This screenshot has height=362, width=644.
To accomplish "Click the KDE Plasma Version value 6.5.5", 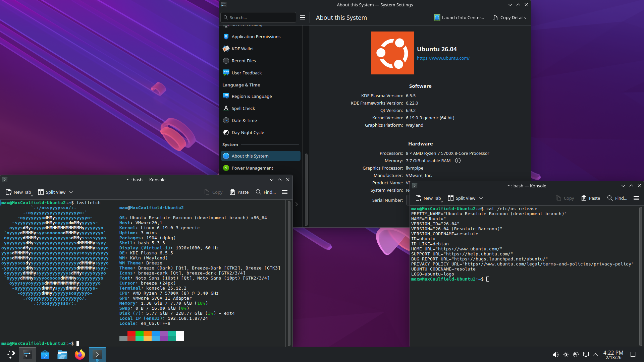I will point(411,96).
